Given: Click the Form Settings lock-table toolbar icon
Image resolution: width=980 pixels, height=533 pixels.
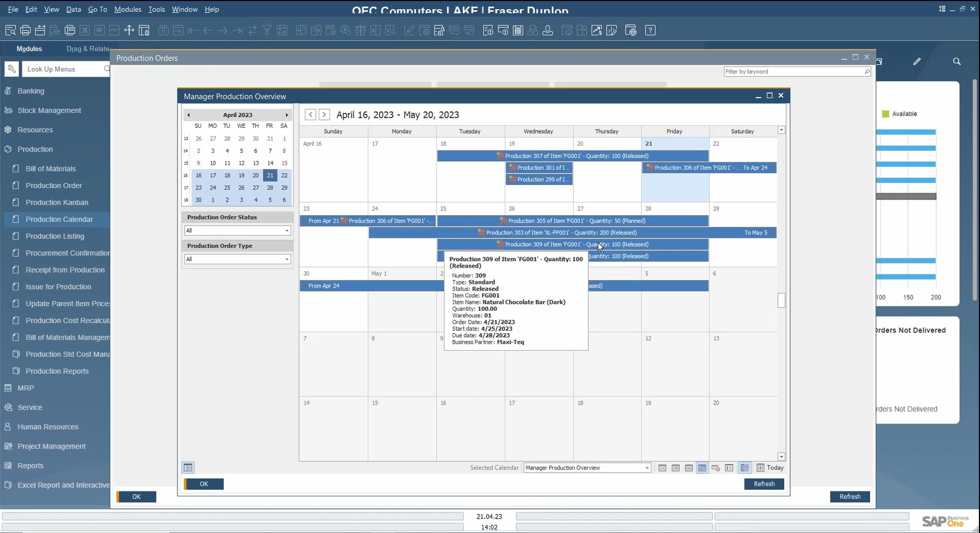Looking at the screenshot, I should 144,30.
